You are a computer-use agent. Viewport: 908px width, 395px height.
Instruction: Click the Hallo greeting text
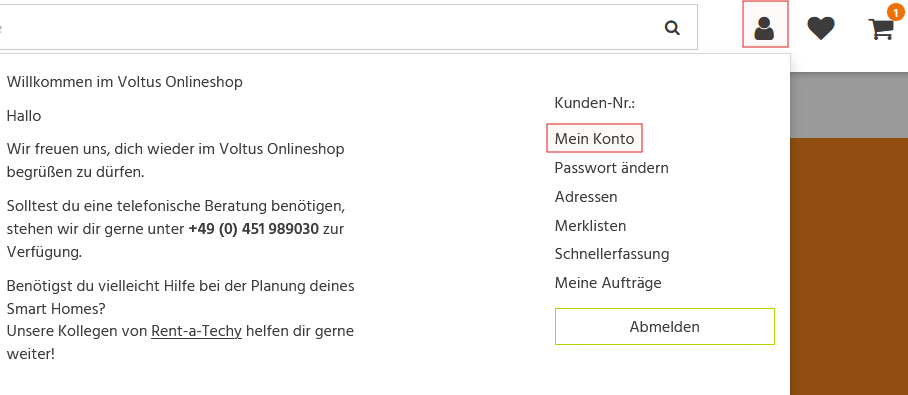24,115
